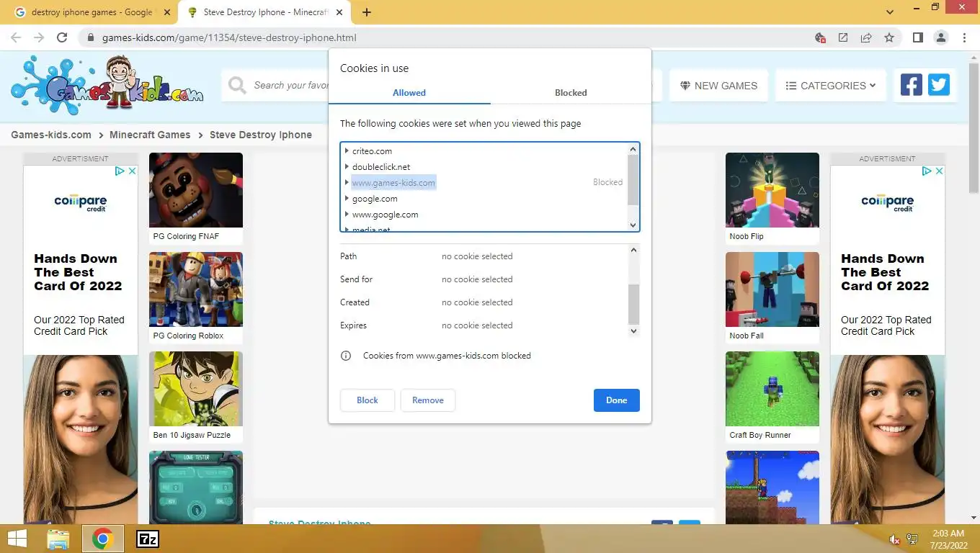Toggle Chrome side panel icon
Image resolution: width=980 pixels, height=553 pixels.
[917, 37]
